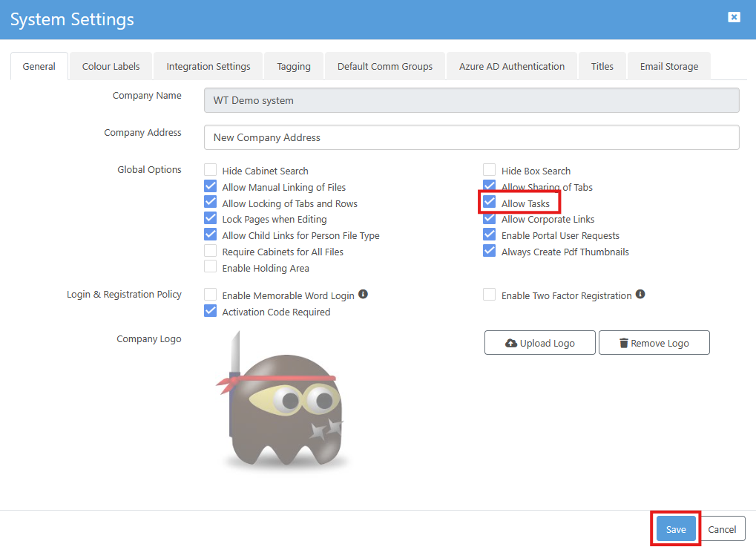Uncheck Activation Code Required
Viewport: 756px width, 547px height.
[x=210, y=311]
